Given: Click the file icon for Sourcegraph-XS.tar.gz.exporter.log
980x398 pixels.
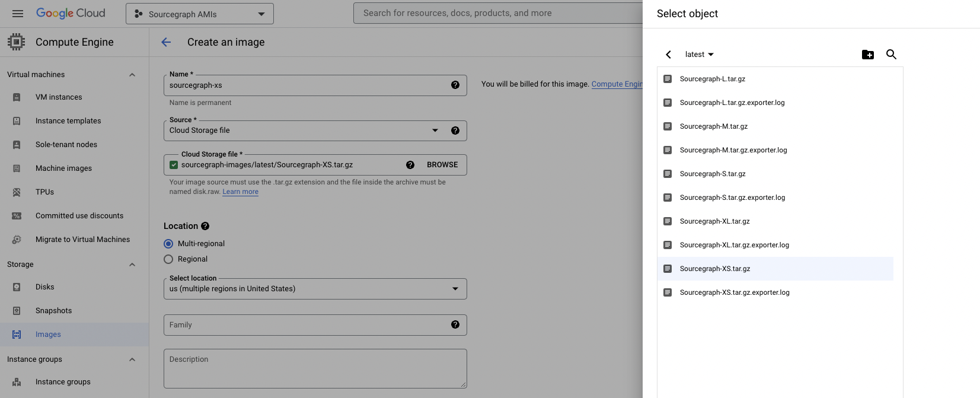Looking at the screenshot, I should (x=668, y=292).
